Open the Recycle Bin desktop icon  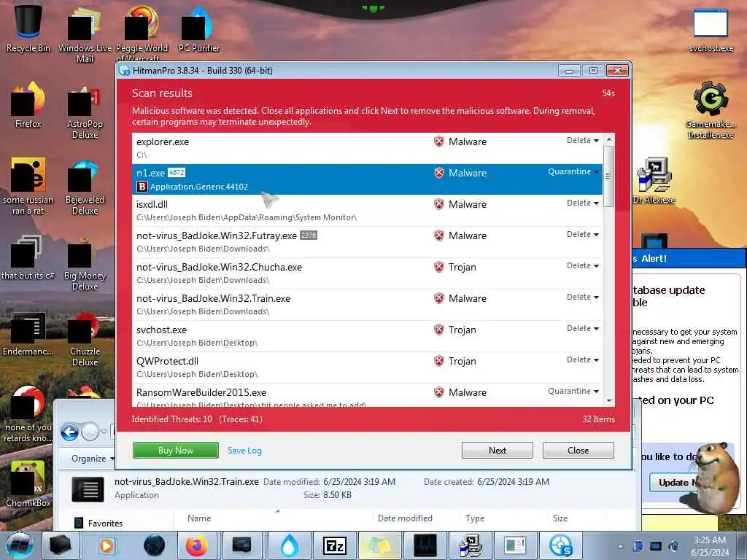coord(28,28)
